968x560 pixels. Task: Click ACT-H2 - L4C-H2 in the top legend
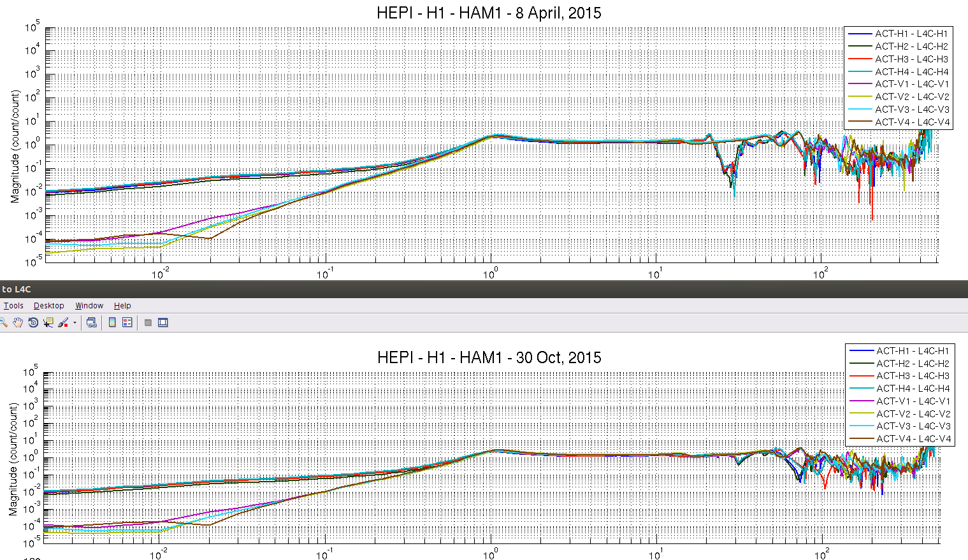point(911,47)
